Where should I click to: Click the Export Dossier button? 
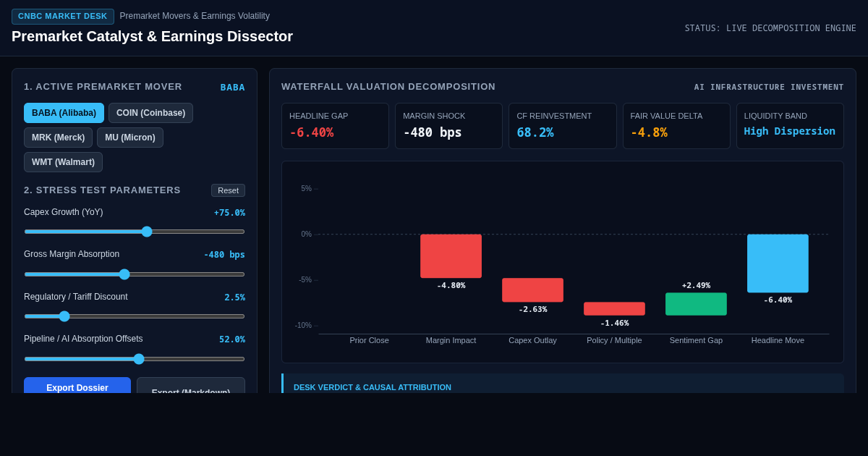(x=77, y=386)
